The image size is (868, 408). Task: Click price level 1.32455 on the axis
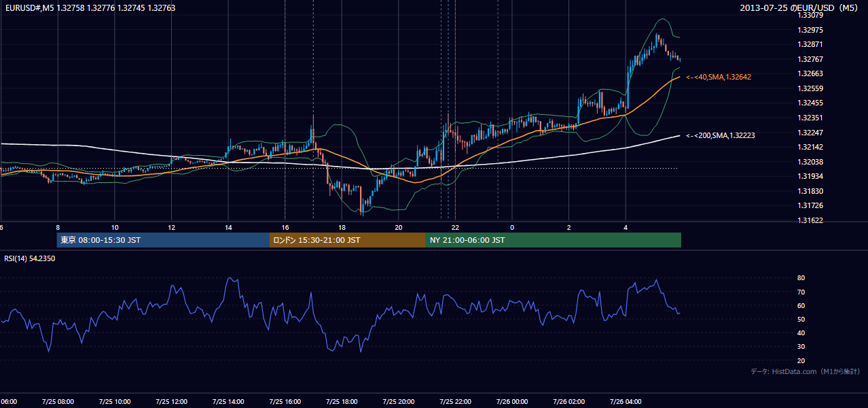810,103
